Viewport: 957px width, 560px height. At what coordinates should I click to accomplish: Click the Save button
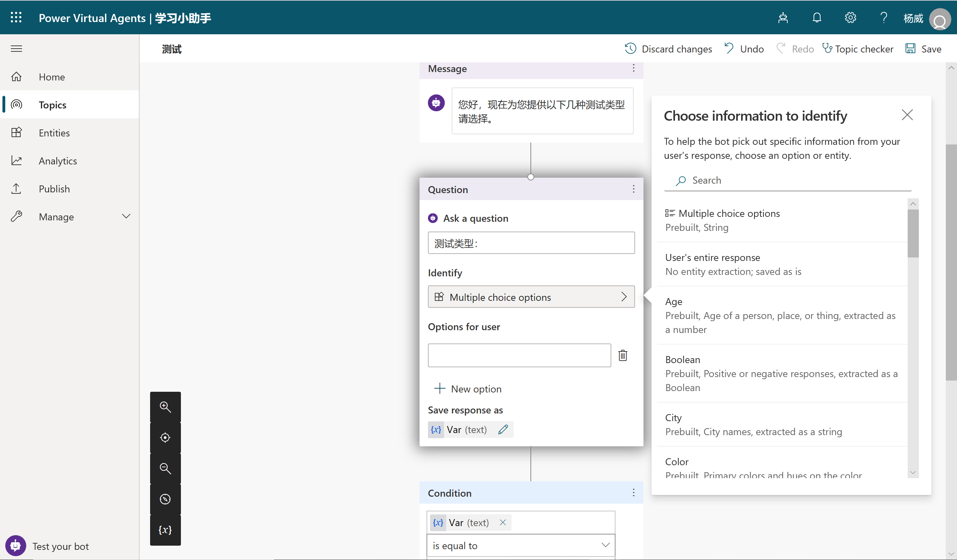[x=923, y=49]
